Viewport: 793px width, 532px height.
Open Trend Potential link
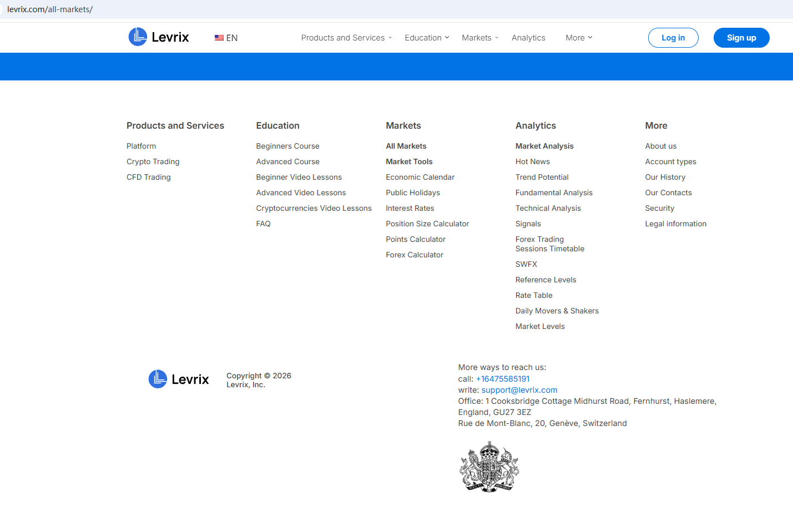[x=542, y=177]
